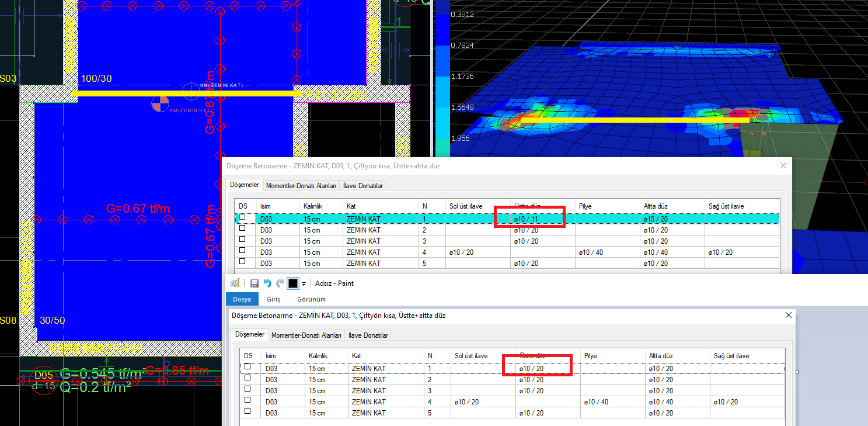Click the Save icon in Paint's toolbar
Viewport: 868px width, 426px height.
(255, 283)
